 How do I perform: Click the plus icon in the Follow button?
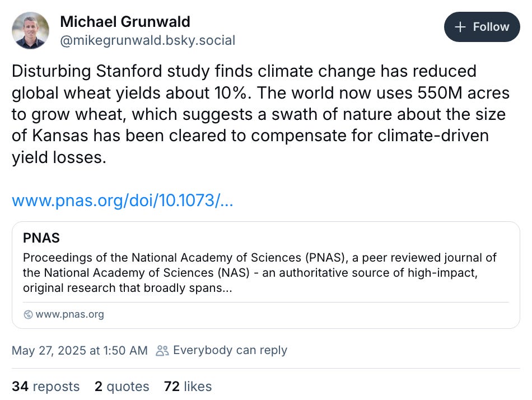pos(460,27)
